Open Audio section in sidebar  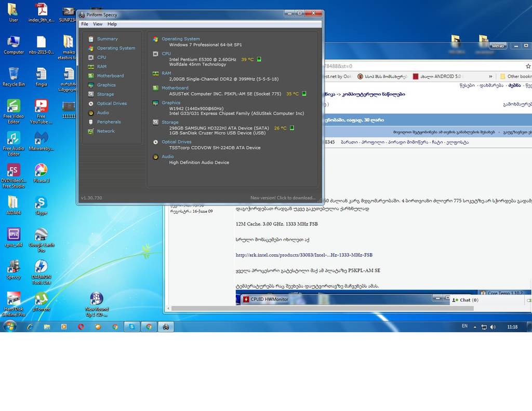pyautogui.click(x=103, y=113)
